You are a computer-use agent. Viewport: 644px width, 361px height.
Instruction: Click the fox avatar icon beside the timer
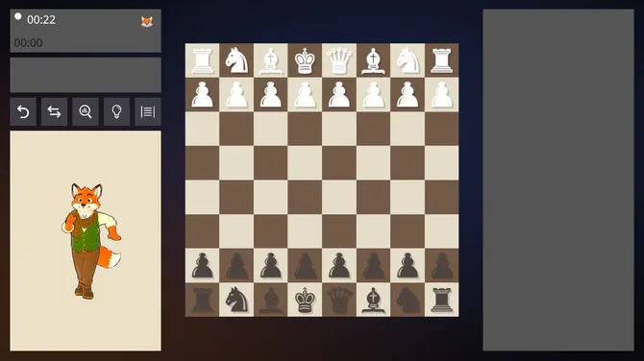(147, 22)
